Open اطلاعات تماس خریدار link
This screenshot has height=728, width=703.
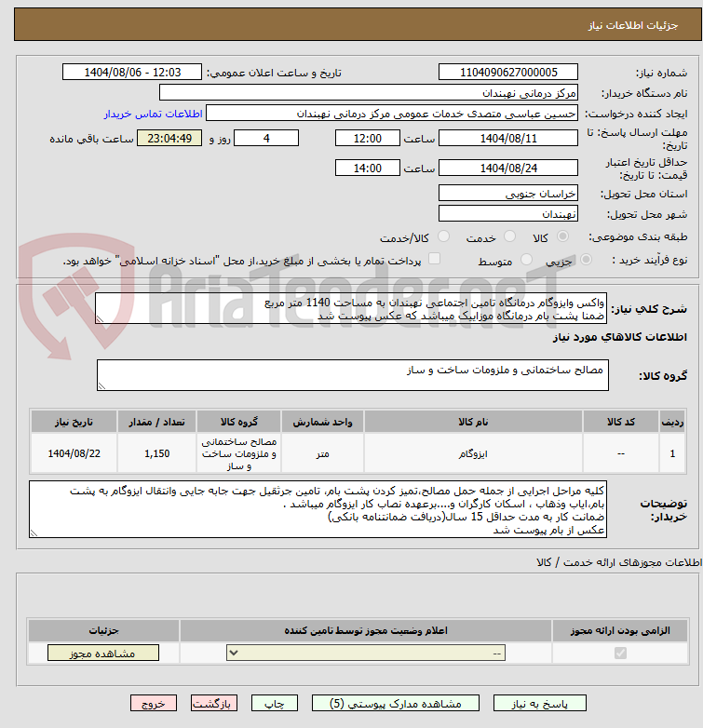[x=154, y=115]
